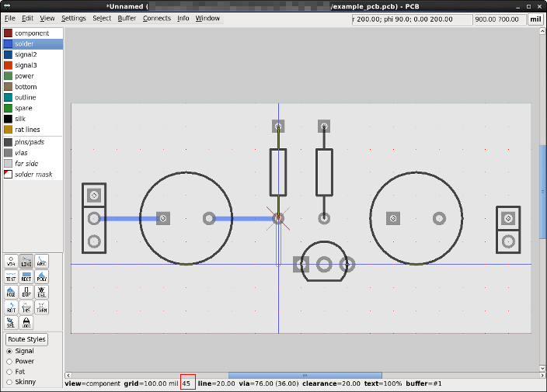This screenshot has width=547, height=392.
Task: Select the DEL delete tool
Action: [x=41, y=292]
